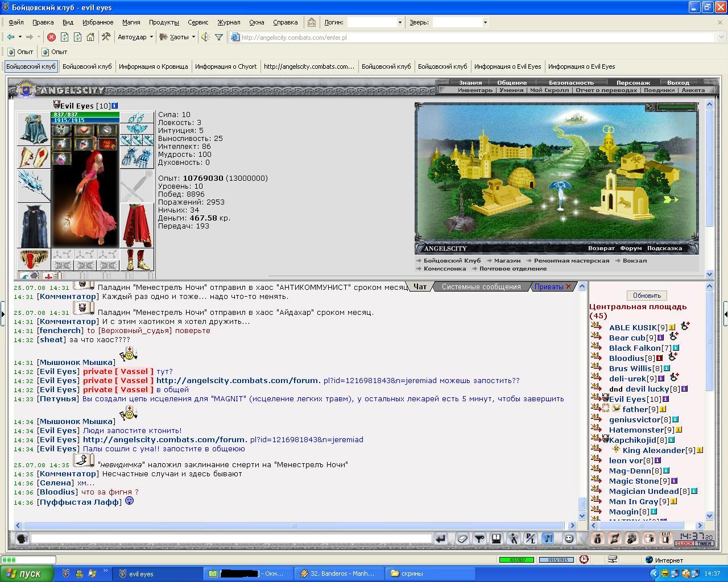Toggle the speaker sound icon in toolbar
The width and height of the screenshot is (728, 582).
[x=205, y=37]
